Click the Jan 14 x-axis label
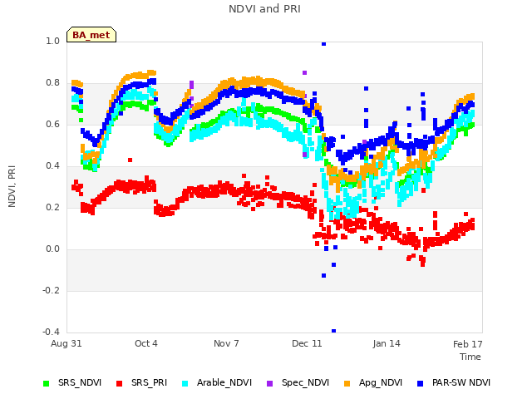Viewport: 532px width, 399px height. pos(387,343)
